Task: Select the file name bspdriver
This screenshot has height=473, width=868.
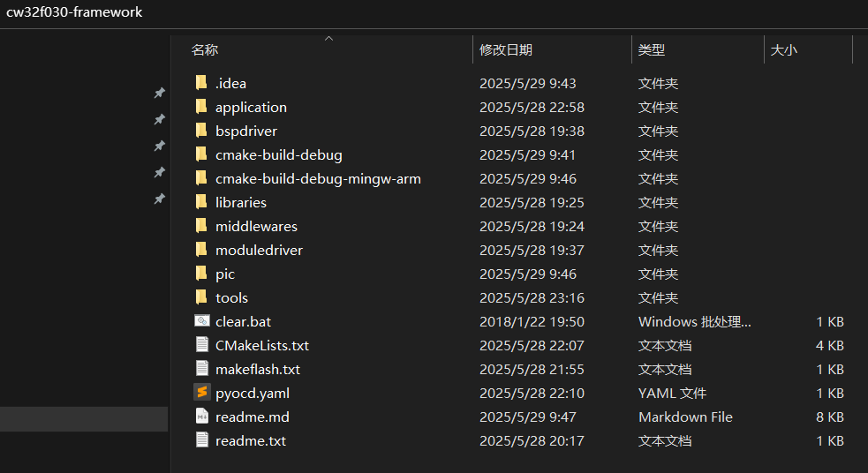Action: coord(246,131)
